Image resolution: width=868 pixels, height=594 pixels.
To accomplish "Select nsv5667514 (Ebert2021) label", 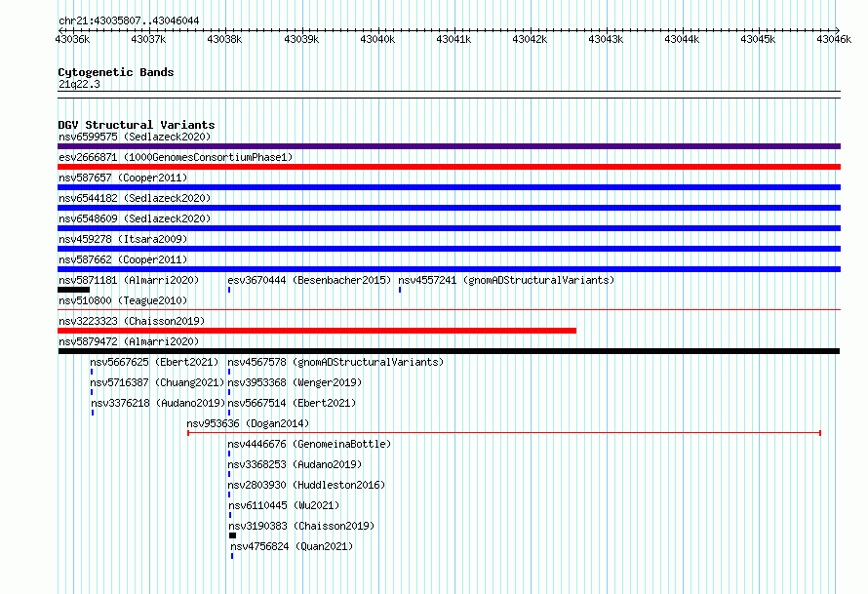I will (x=292, y=403).
